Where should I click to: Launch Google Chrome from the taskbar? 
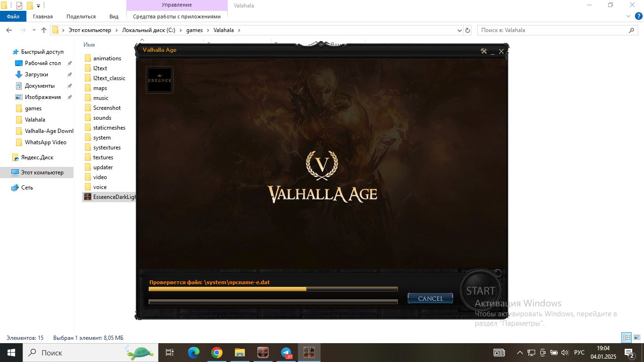click(216, 353)
